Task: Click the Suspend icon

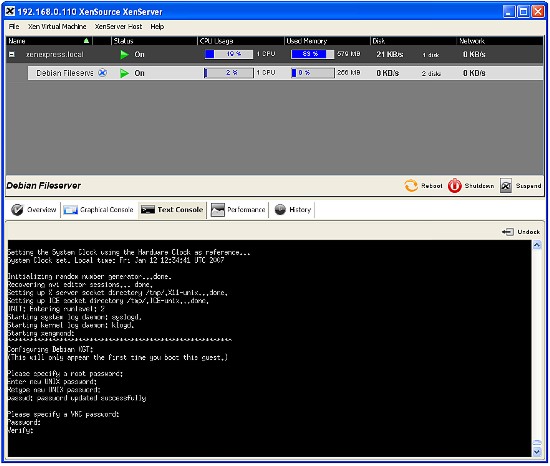Action: [506, 186]
